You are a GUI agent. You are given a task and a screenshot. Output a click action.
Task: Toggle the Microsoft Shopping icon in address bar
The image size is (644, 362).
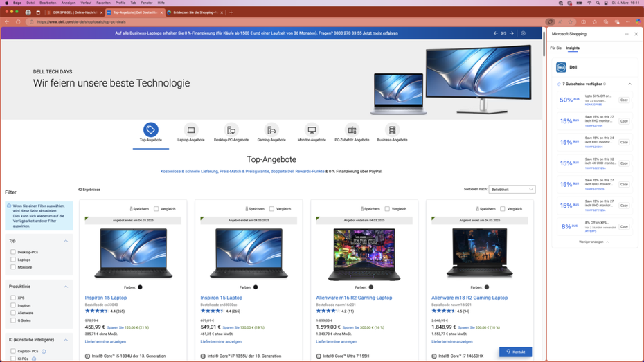[550, 21]
